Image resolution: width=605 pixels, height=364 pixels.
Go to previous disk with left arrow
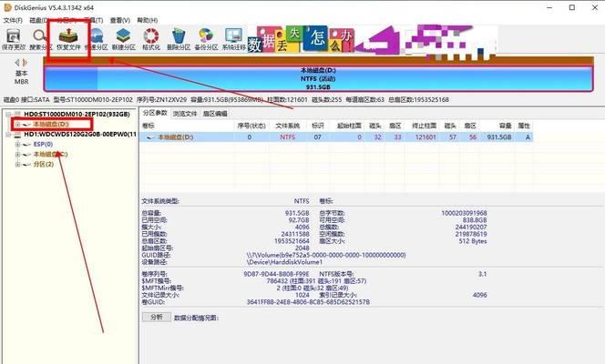click(17, 62)
